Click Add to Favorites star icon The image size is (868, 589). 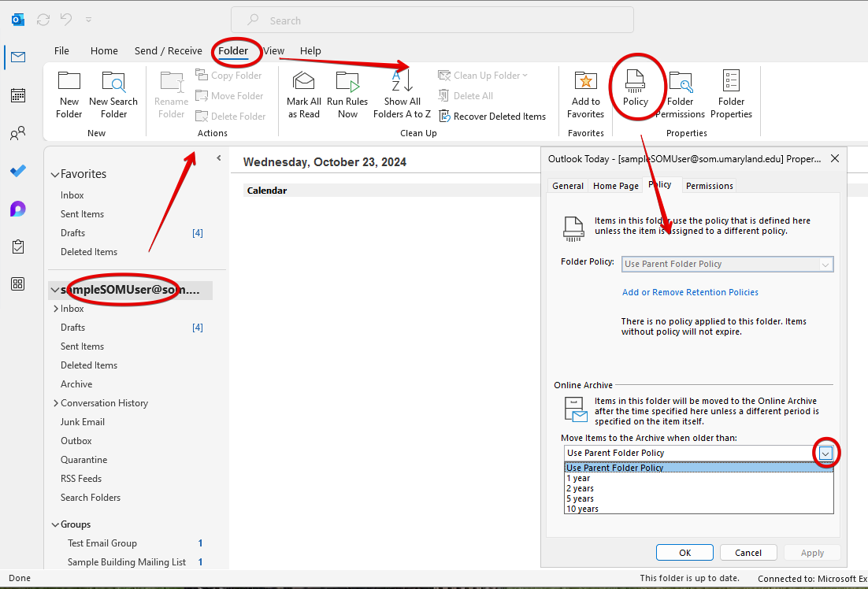click(x=585, y=83)
